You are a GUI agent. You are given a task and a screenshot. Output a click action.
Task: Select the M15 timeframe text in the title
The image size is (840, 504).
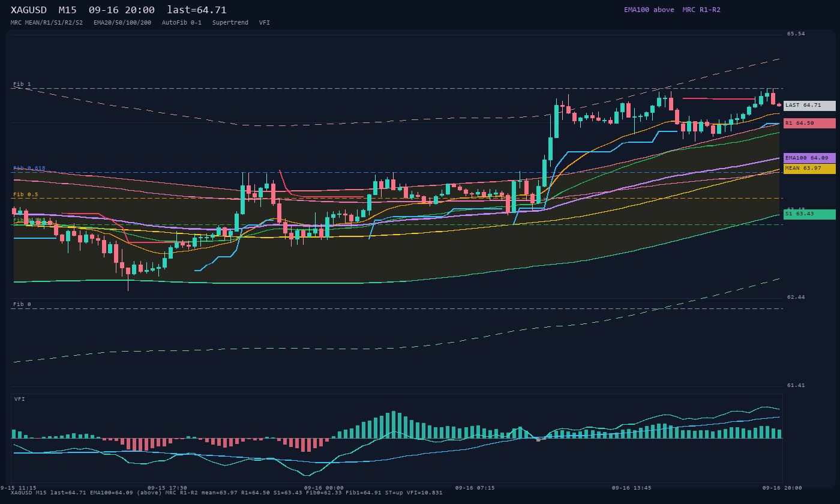pyautogui.click(x=67, y=10)
